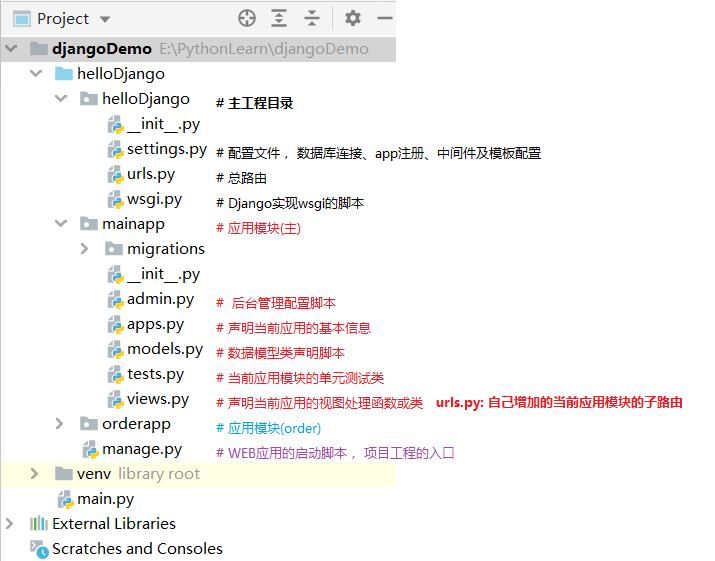Click the main.py Python file icon
This screenshot has width=715, height=561.
tap(66, 499)
